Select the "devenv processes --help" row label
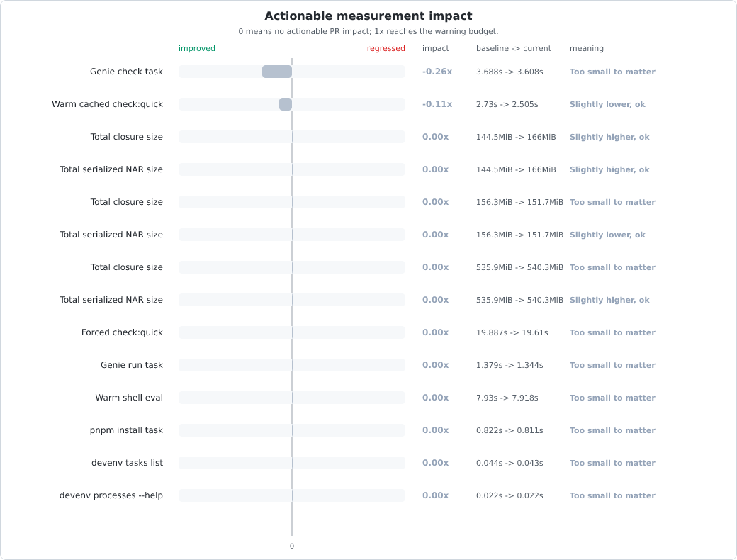The width and height of the screenshot is (737, 560). (111, 495)
